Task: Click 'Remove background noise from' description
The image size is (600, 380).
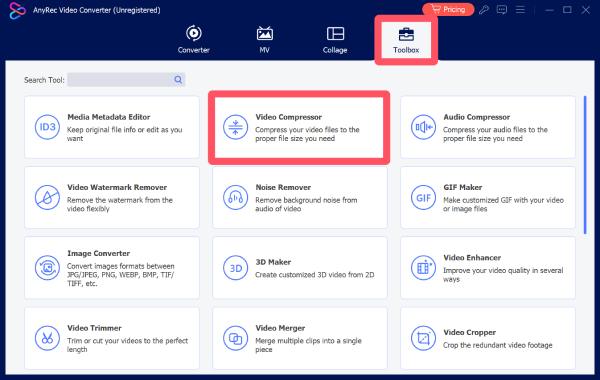Action: click(x=306, y=204)
